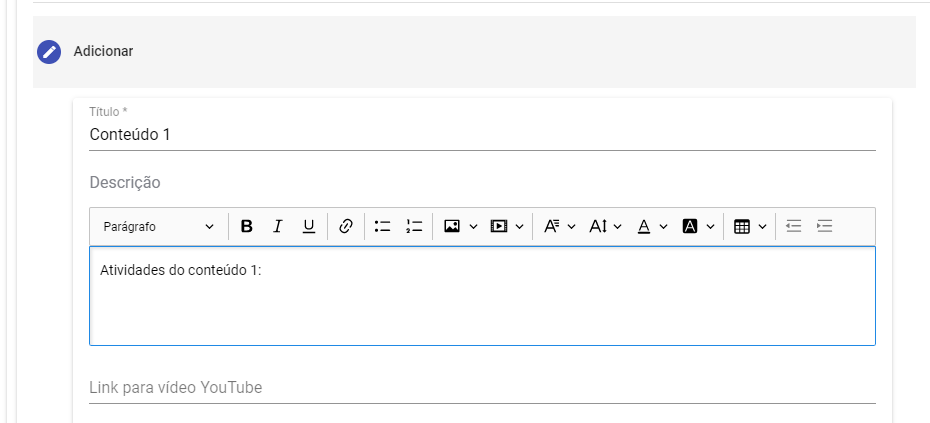The width and height of the screenshot is (930, 423).
Task: Open the Parágrafo heading dropdown
Action: point(158,227)
